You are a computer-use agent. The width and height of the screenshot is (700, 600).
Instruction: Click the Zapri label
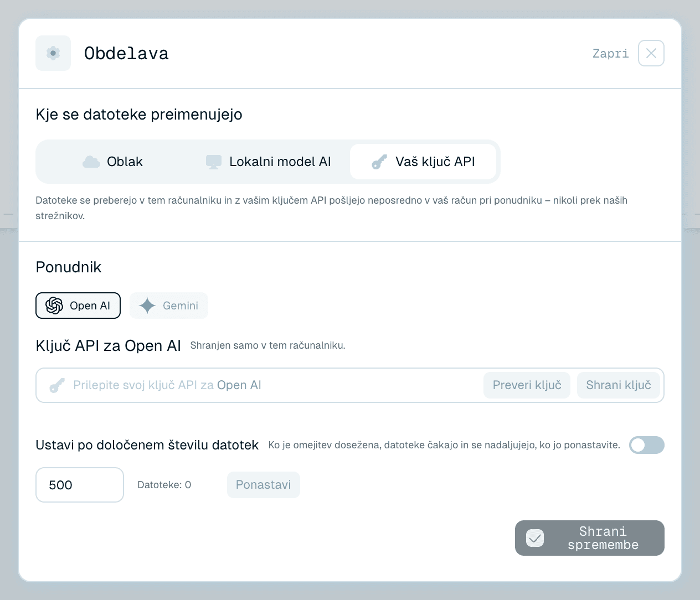click(x=611, y=53)
